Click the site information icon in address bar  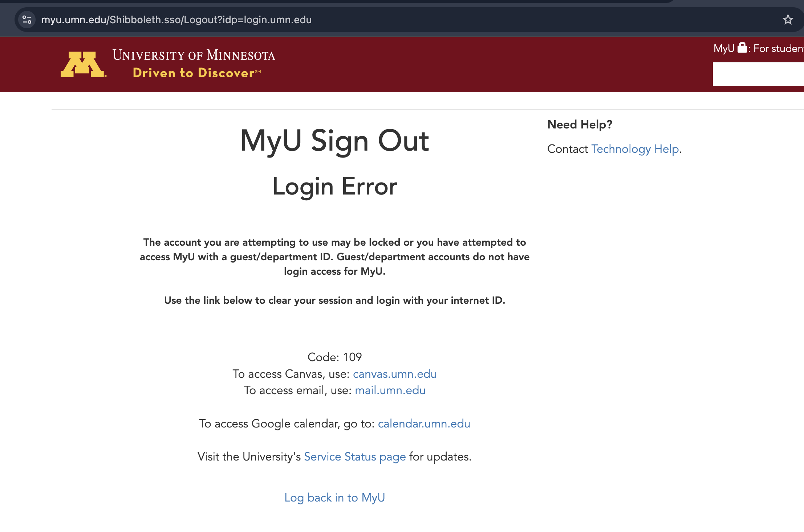pyautogui.click(x=27, y=20)
